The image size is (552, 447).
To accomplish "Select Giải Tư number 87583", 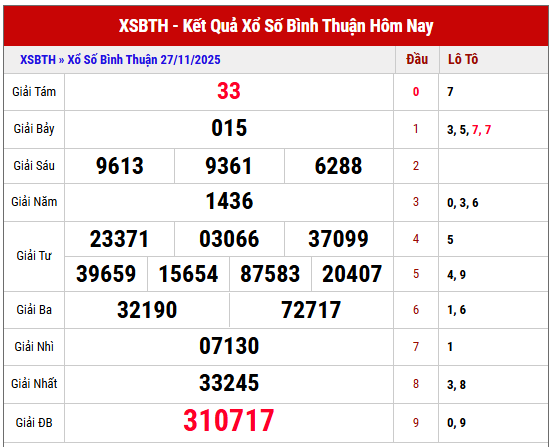I will pyautogui.click(x=270, y=274).
